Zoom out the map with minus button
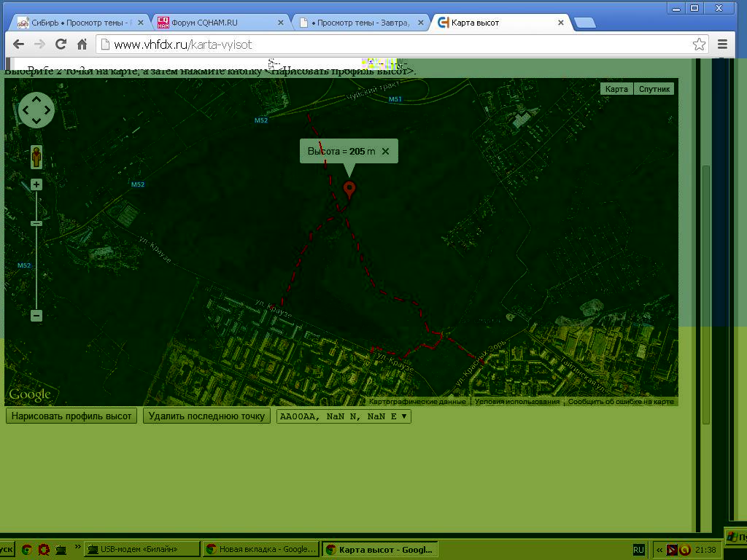Screen dimensions: 747x560 (36, 316)
